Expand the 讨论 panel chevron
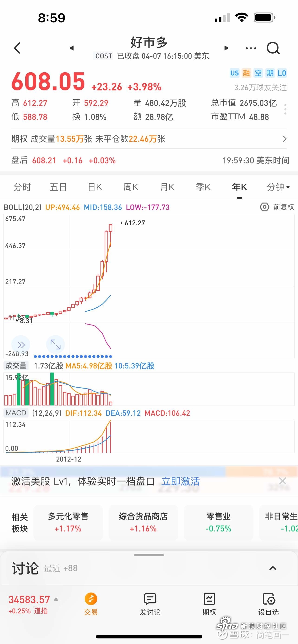298x644 pixels. (x=273, y=568)
